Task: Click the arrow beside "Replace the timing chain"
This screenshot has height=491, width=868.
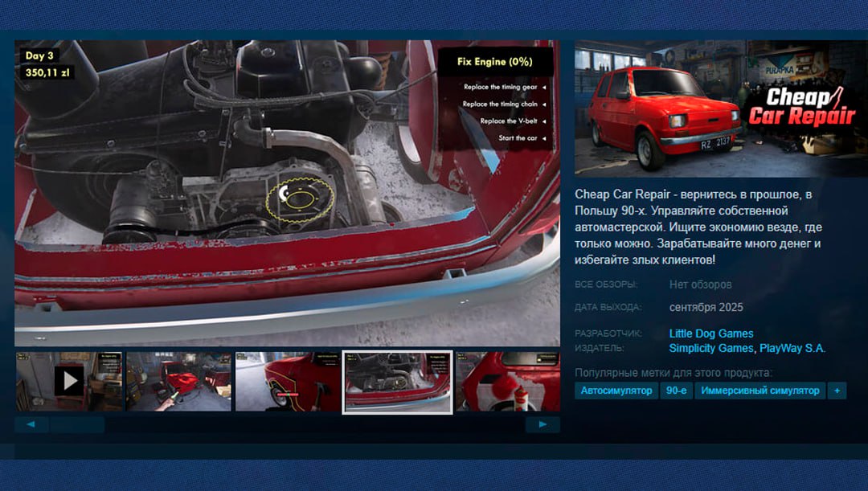Action: (x=547, y=103)
